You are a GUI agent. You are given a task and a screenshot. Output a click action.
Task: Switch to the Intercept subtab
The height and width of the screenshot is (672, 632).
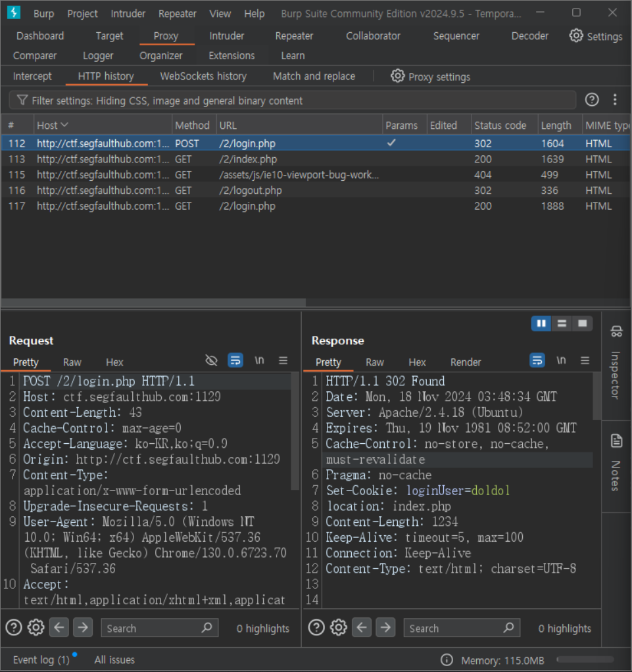[x=32, y=76]
